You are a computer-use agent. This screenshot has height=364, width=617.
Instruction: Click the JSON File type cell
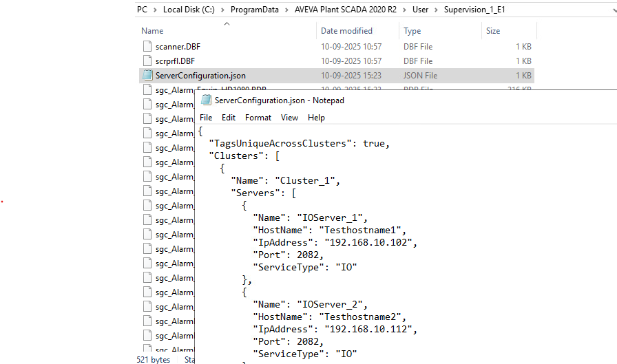pos(420,76)
